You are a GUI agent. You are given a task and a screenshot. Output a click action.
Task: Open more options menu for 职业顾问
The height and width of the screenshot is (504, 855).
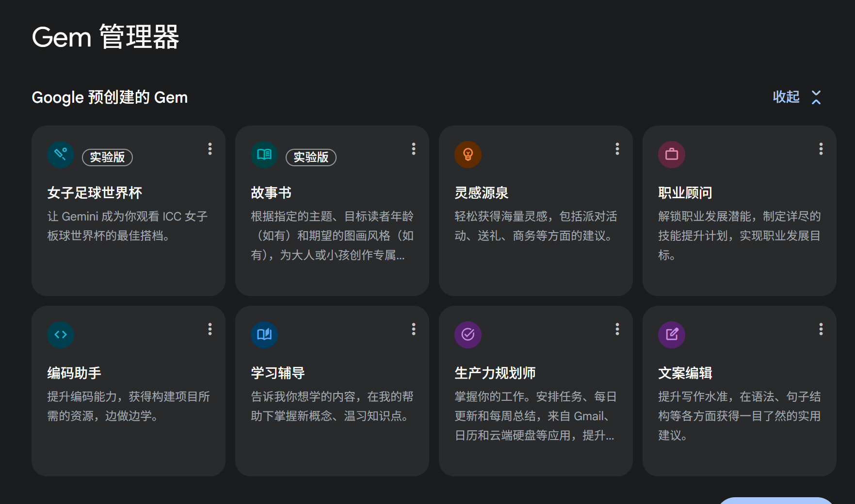(821, 149)
